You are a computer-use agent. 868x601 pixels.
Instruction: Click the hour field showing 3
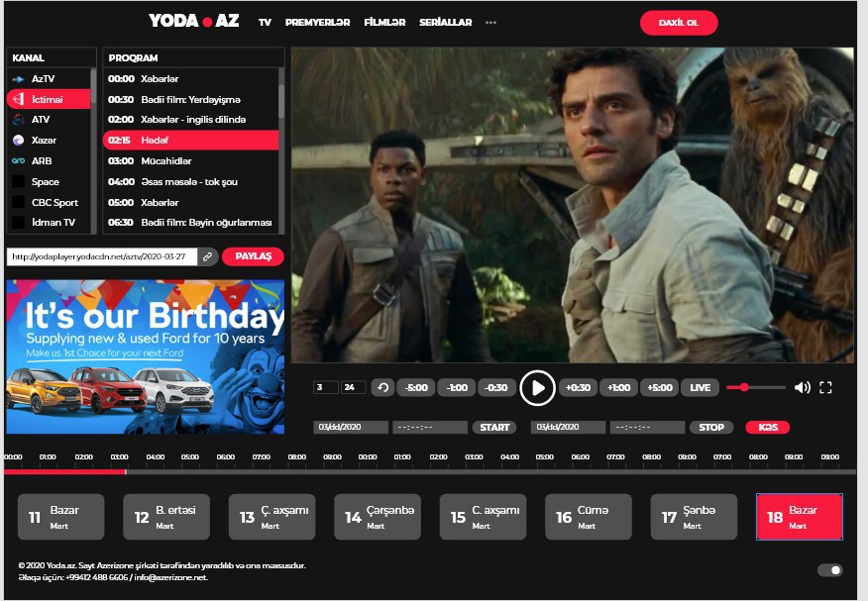coord(325,387)
